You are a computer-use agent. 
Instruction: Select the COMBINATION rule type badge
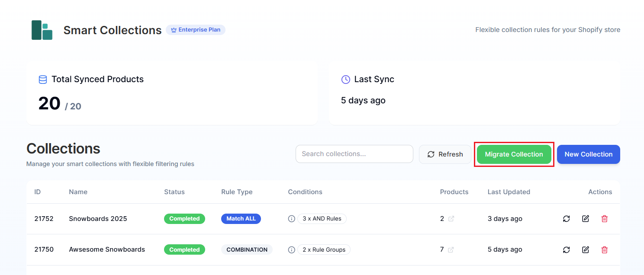tap(247, 249)
